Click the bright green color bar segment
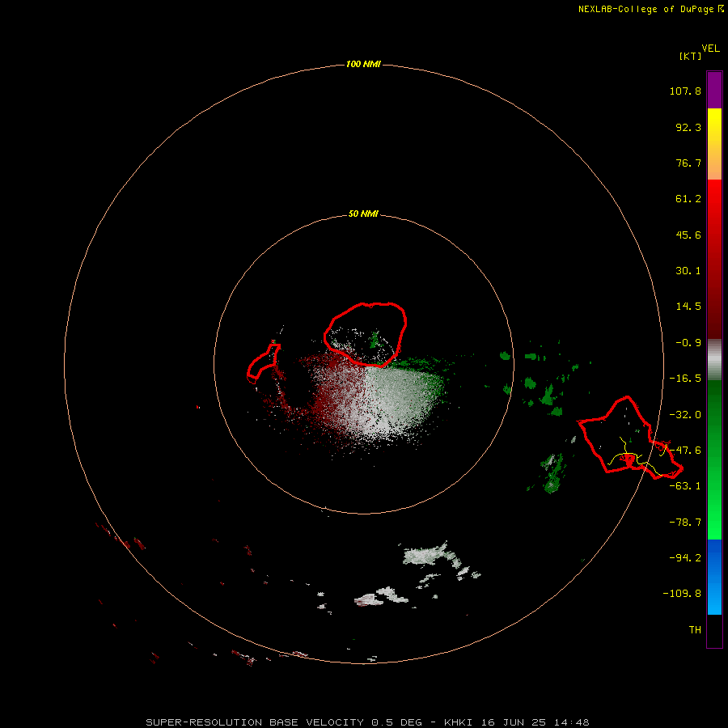 pyautogui.click(x=714, y=459)
